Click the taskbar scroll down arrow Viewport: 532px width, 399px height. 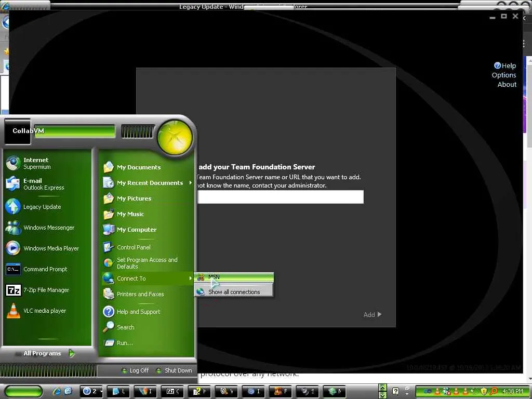tap(382, 395)
